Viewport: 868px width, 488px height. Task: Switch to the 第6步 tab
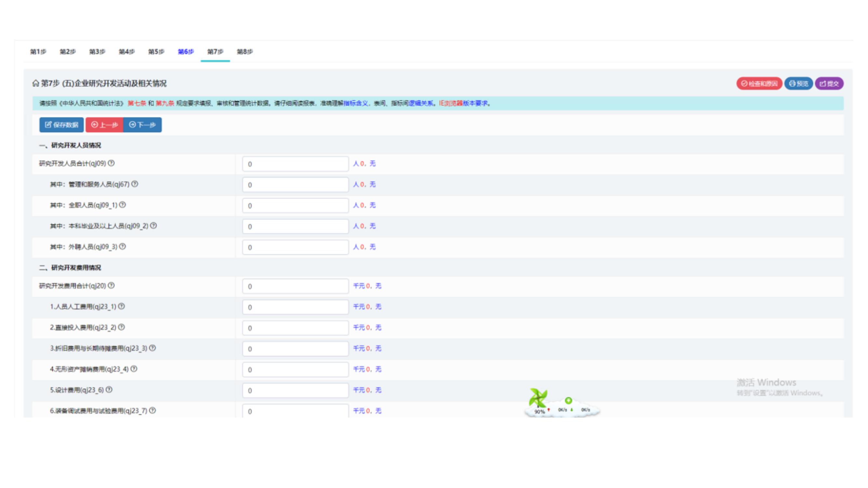coord(186,51)
